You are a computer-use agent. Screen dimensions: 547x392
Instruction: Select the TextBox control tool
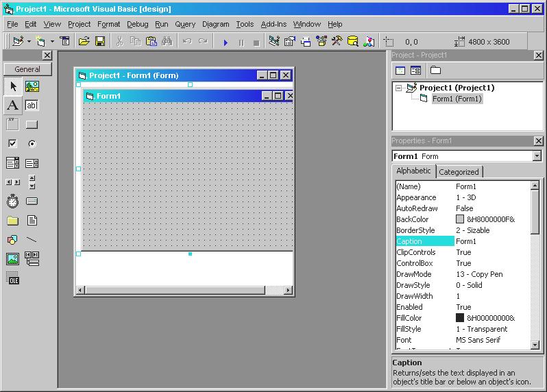click(x=32, y=105)
